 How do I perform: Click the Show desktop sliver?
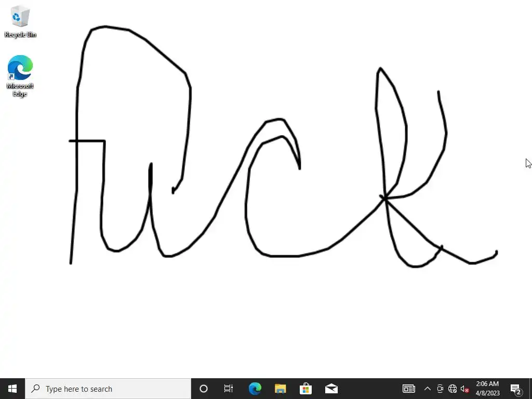coord(530,389)
